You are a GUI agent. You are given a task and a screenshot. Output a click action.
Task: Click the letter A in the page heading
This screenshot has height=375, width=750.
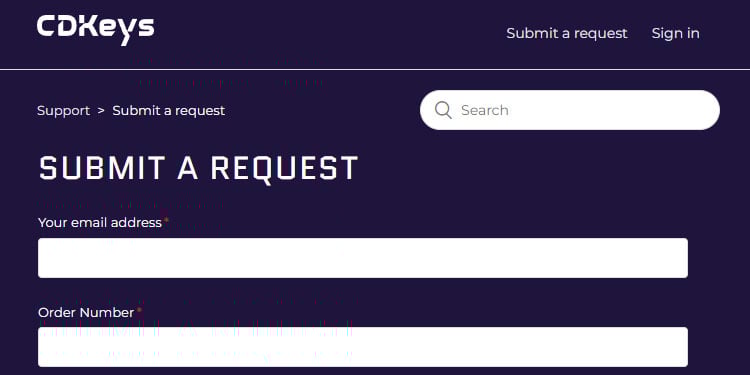[x=188, y=168]
